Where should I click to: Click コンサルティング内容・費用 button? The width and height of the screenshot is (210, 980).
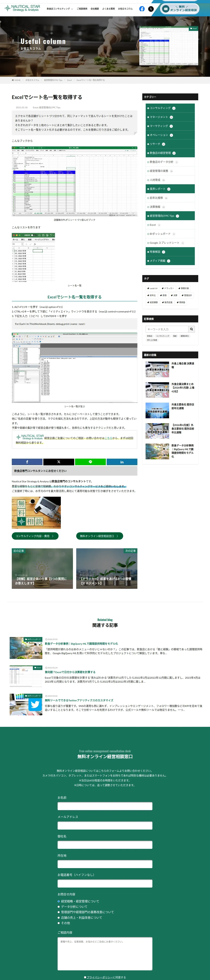(x=35, y=536)
